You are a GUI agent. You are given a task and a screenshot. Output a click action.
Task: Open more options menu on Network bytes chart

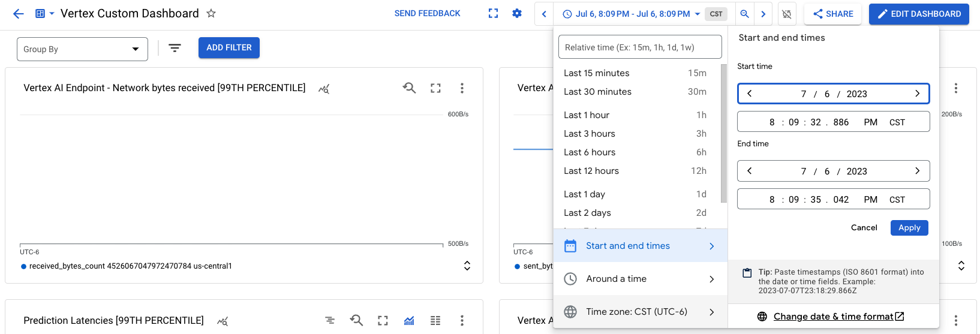point(462,88)
